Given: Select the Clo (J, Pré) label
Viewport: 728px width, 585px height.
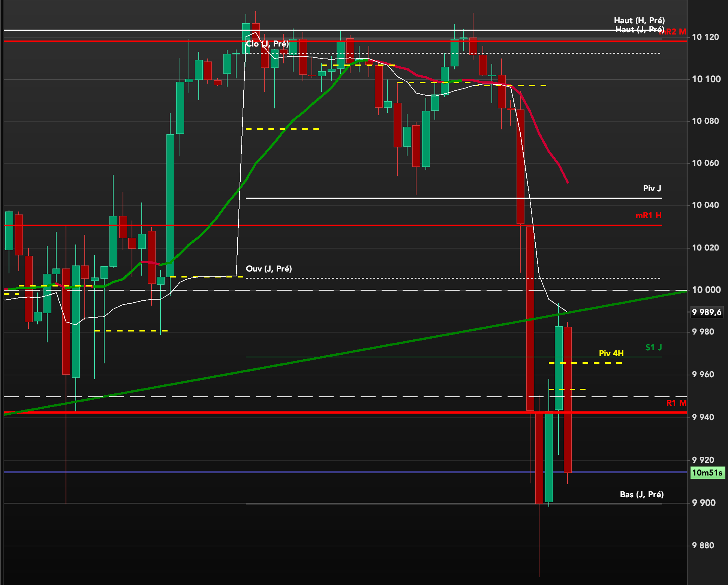Looking at the screenshot, I should click(267, 44).
